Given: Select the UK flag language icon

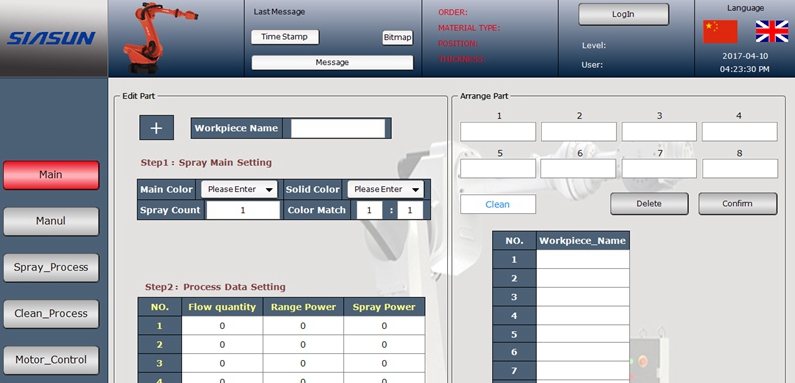Looking at the screenshot, I should pyautogui.click(x=772, y=31).
